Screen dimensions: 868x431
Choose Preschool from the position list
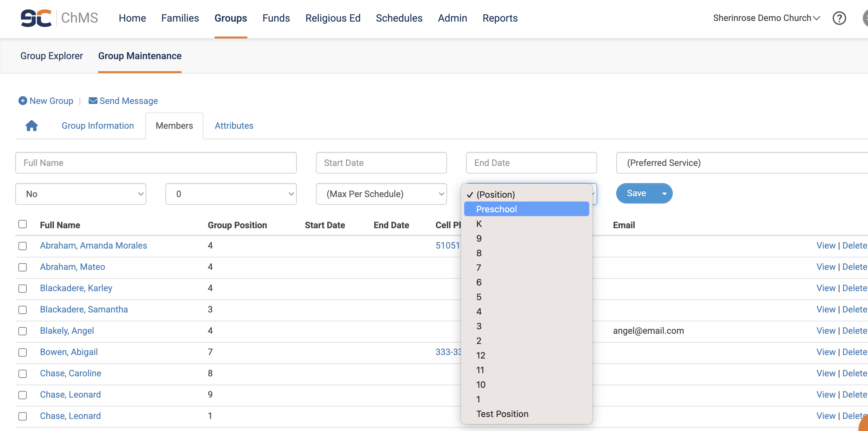pyautogui.click(x=496, y=209)
